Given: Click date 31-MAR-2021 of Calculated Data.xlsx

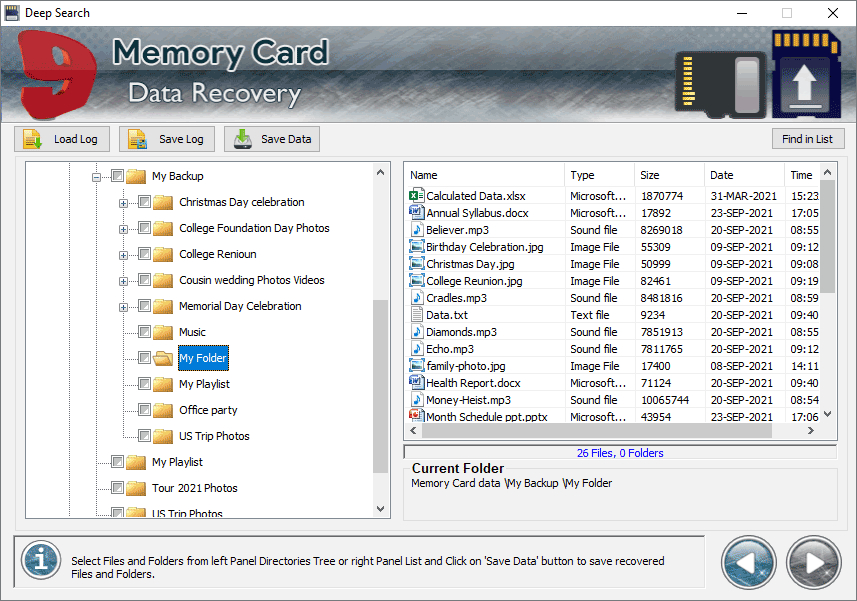Looking at the screenshot, I should pos(743,196).
